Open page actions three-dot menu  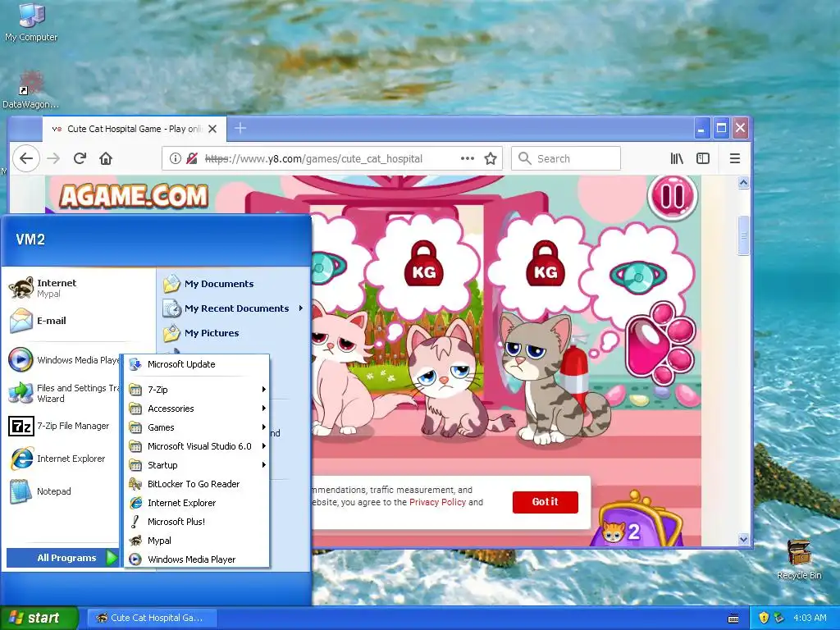pos(467,158)
